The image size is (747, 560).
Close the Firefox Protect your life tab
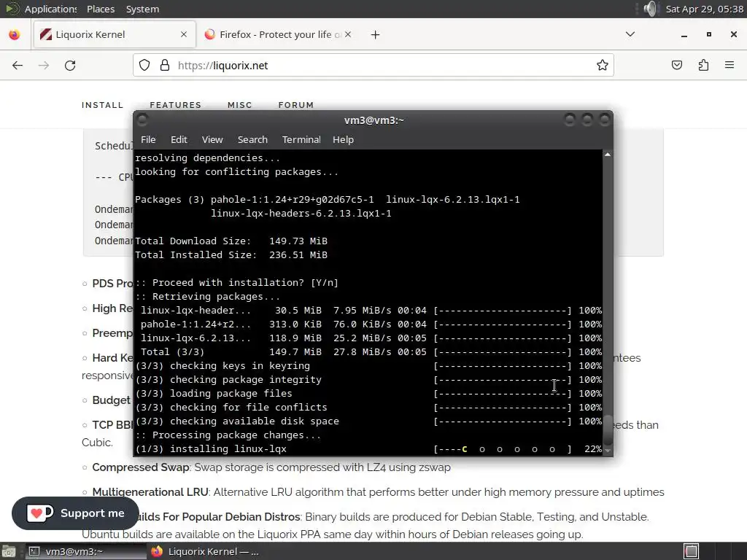(348, 34)
